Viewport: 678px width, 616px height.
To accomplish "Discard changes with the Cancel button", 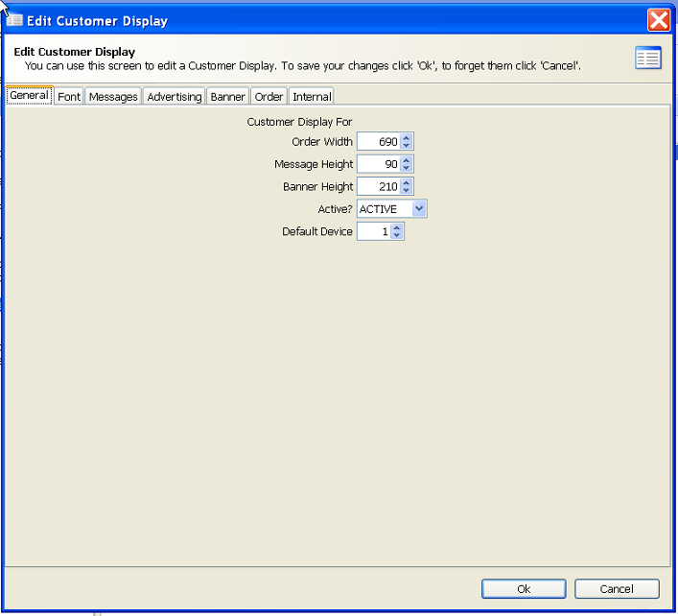I will pos(617,589).
